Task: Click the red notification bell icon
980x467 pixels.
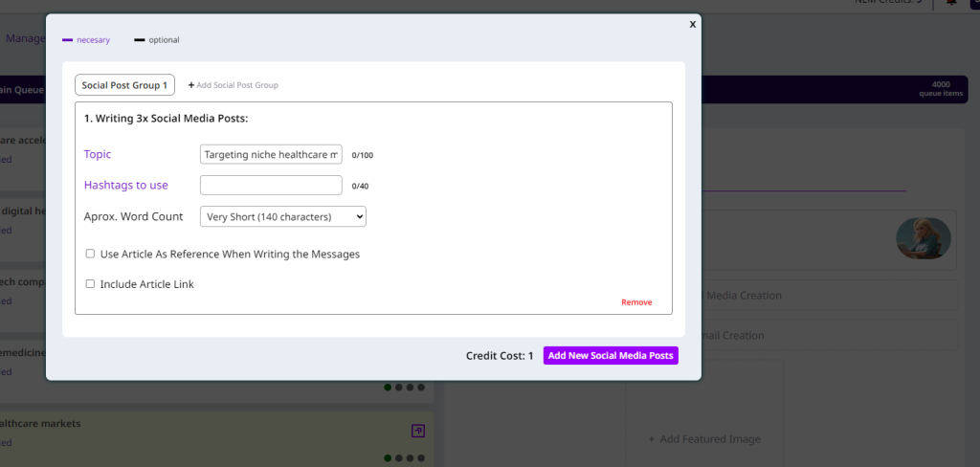Action: tap(951, 3)
